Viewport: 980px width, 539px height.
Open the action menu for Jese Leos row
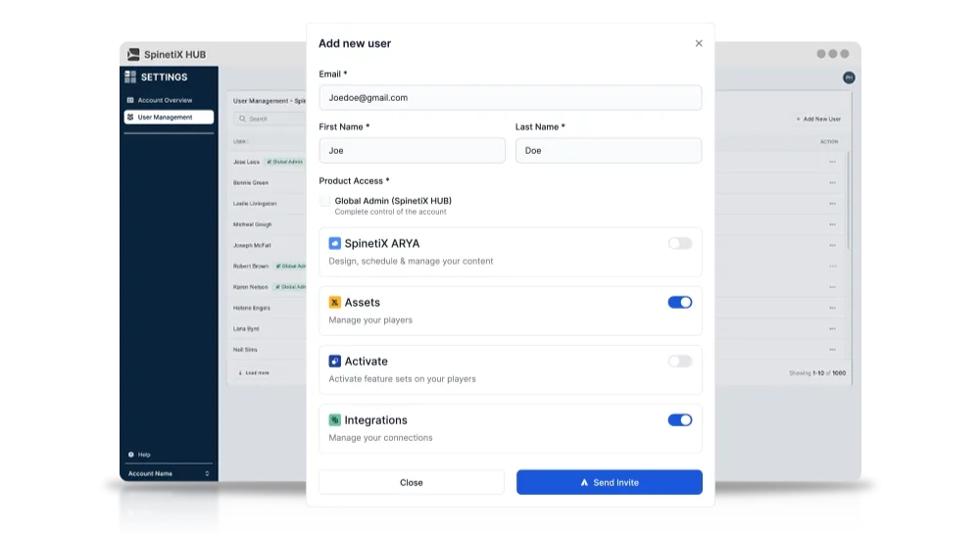(832, 162)
